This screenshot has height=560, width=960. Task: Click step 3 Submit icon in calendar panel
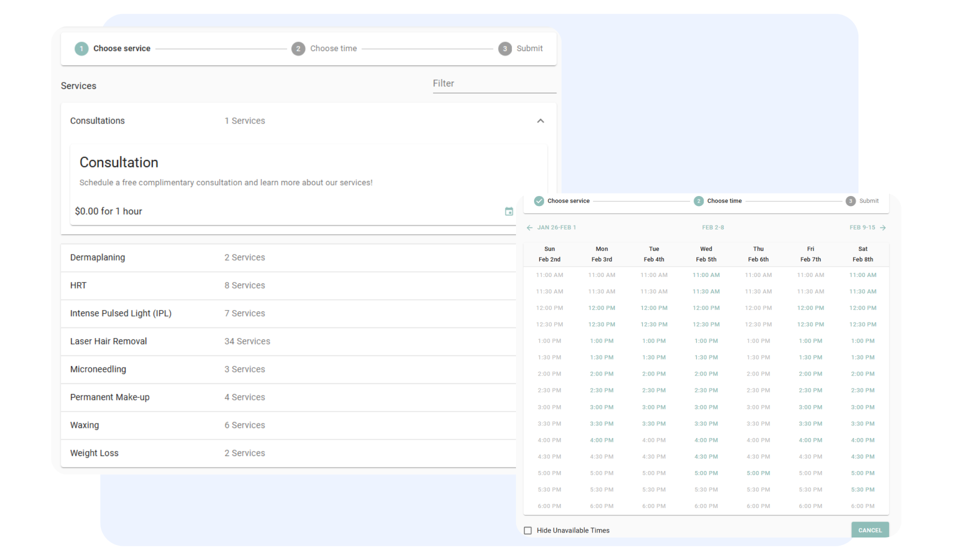850,201
